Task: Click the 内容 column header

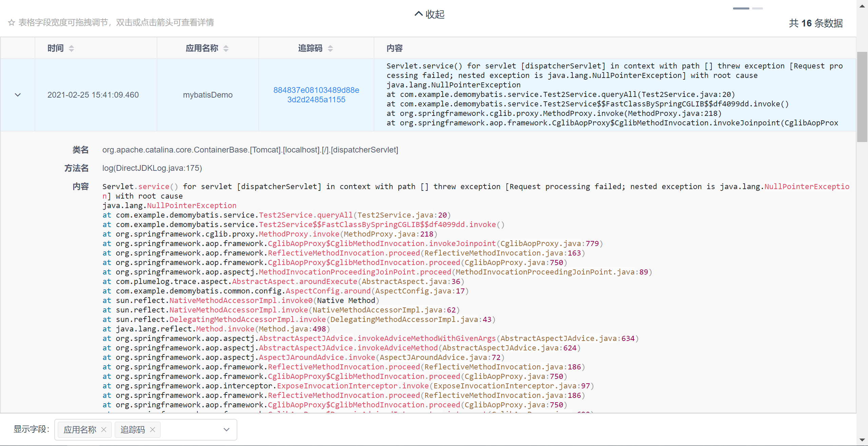Action: (395, 48)
